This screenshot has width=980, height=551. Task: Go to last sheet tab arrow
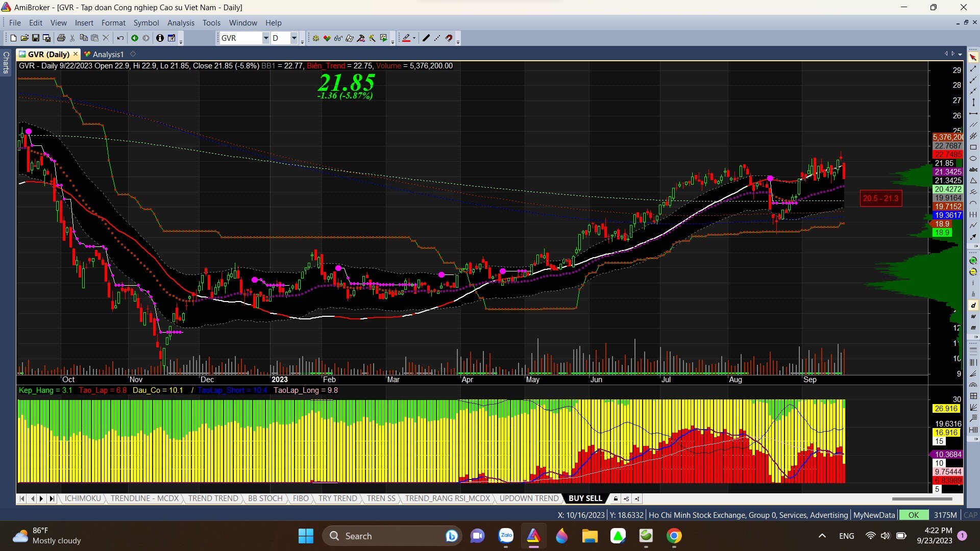click(x=52, y=499)
